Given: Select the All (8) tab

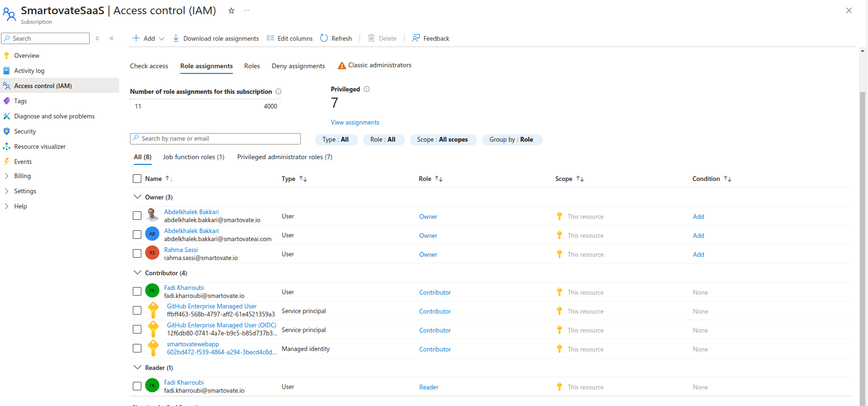Looking at the screenshot, I should pos(142,157).
